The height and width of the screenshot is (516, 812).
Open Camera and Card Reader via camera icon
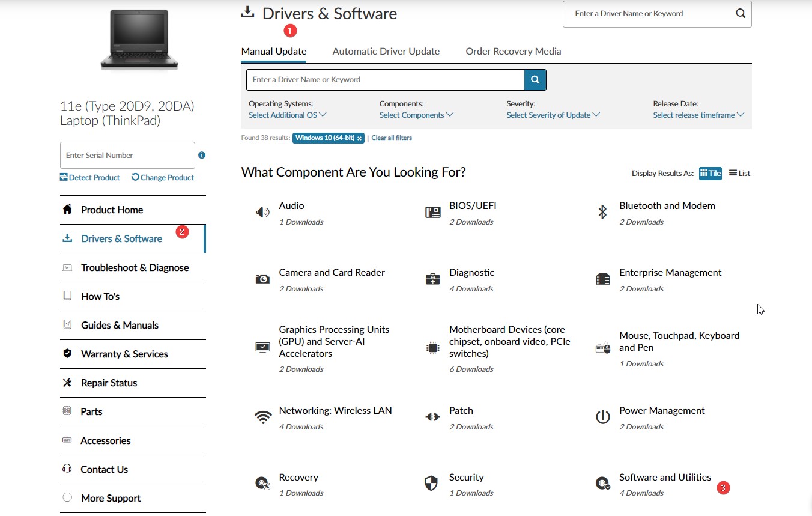(262, 279)
